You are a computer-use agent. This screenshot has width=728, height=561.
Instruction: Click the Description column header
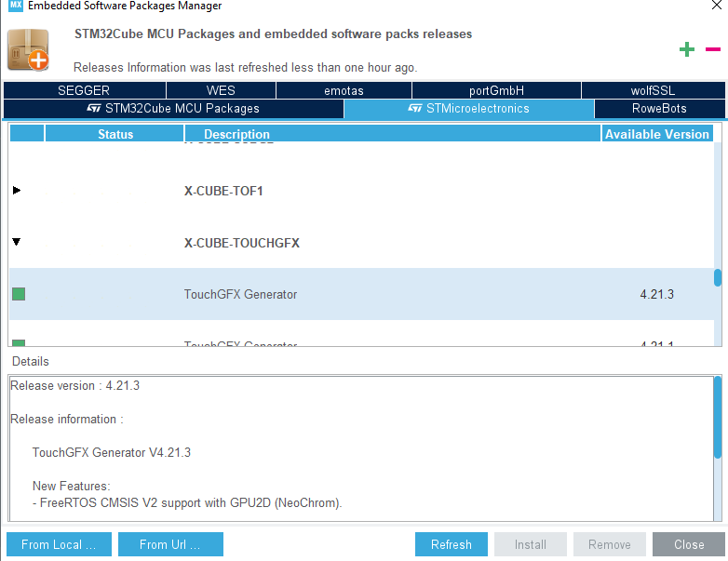392,134
